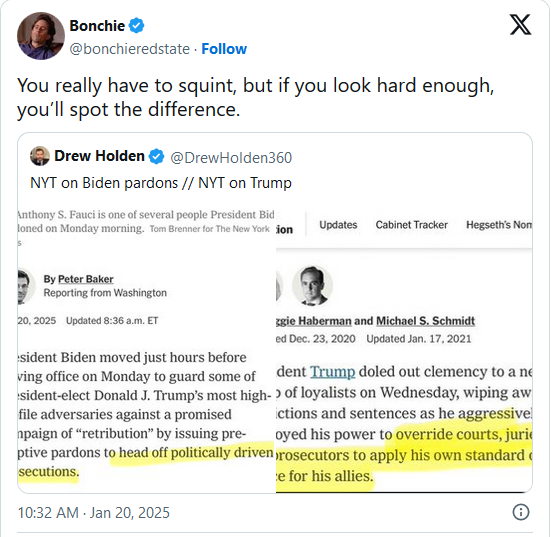
Task: Open Drew Holden's avatar
Action: pyautogui.click(x=40, y=156)
